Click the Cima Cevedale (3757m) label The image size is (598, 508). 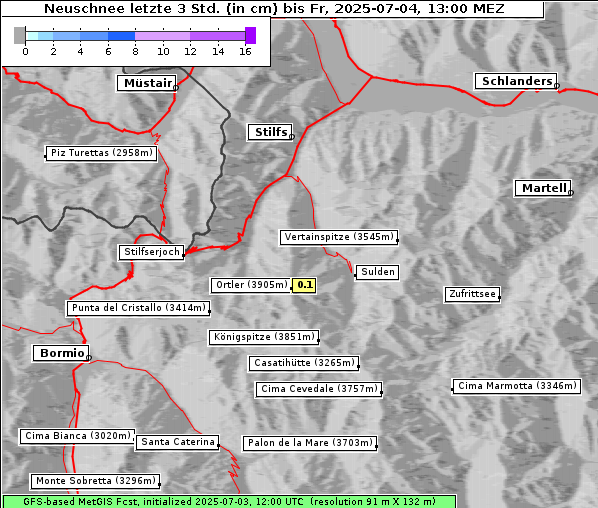[319, 389]
